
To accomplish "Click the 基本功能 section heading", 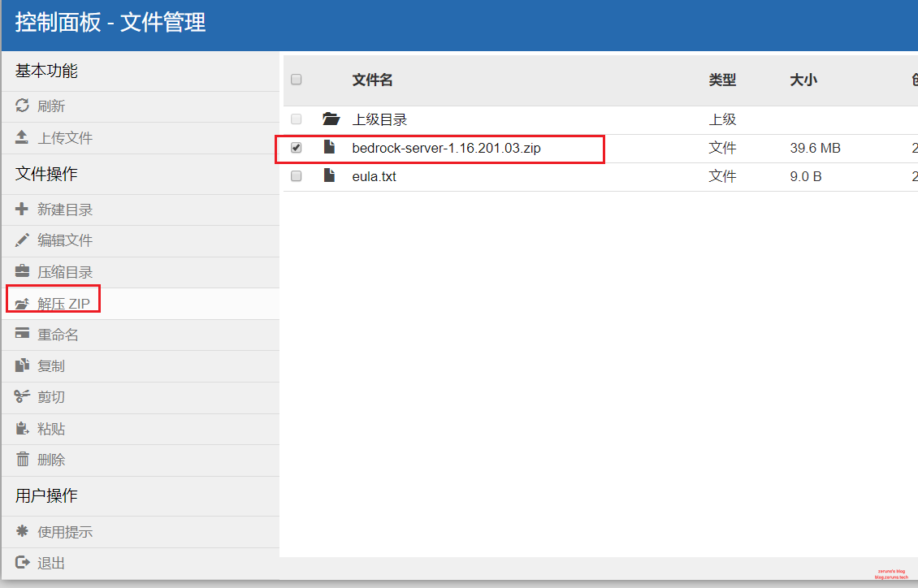I will tap(46, 71).
